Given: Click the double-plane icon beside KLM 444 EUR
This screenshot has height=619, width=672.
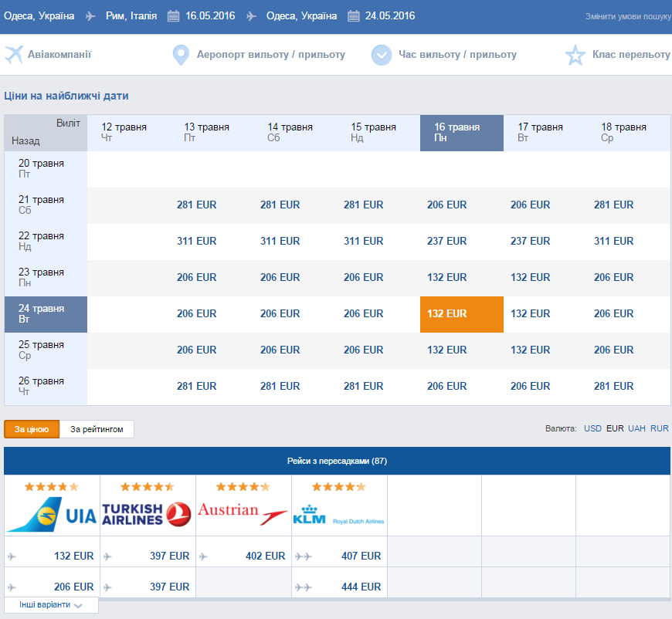Looking at the screenshot, I should (x=304, y=587).
